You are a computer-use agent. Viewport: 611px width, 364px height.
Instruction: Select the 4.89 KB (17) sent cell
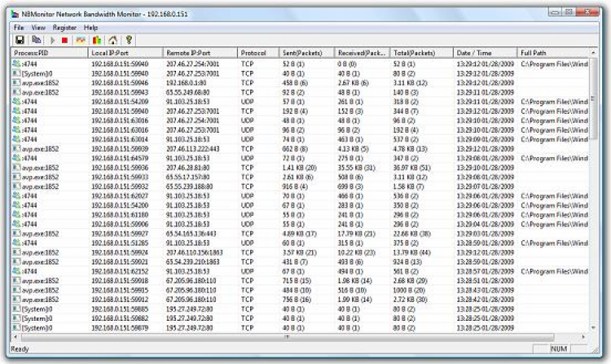click(299, 234)
